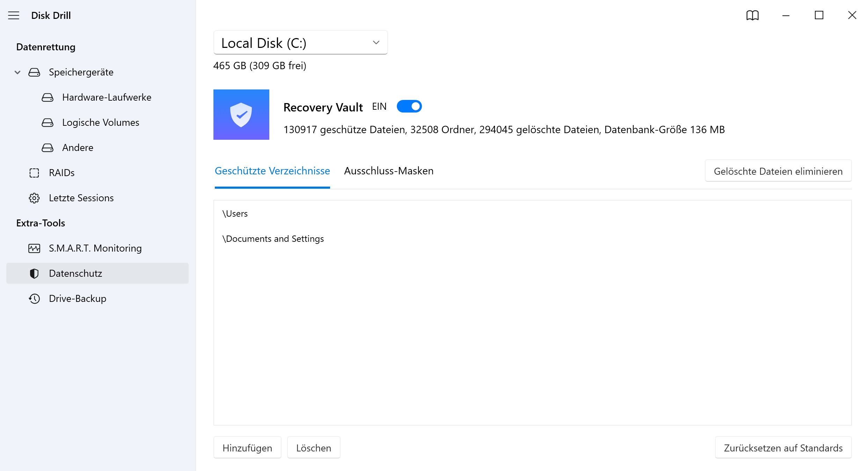The width and height of the screenshot is (868, 471).
Task: Click the Letzte Sessions gear icon
Action: click(x=35, y=198)
